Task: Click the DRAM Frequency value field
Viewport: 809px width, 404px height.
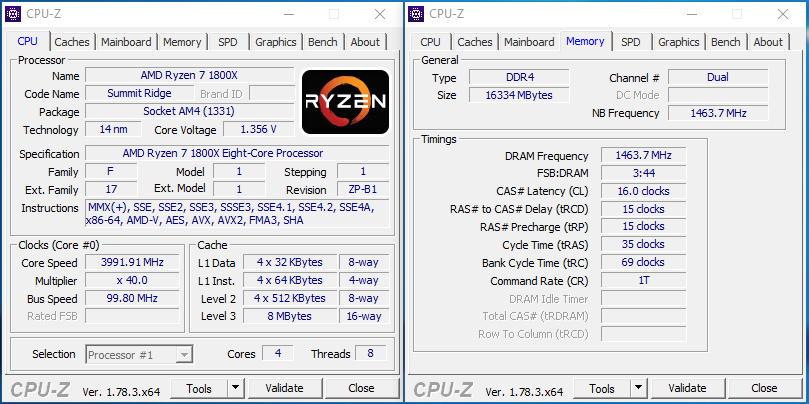Action: tap(643, 155)
